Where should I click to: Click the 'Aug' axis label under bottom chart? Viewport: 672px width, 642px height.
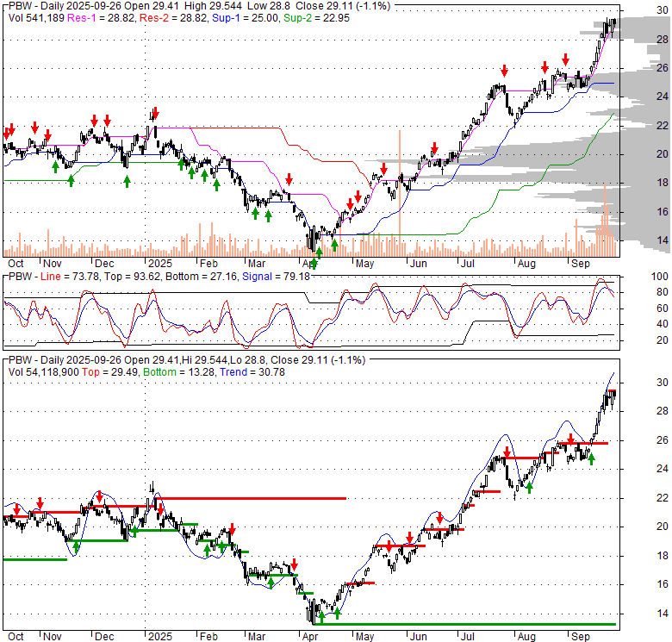(x=526, y=637)
